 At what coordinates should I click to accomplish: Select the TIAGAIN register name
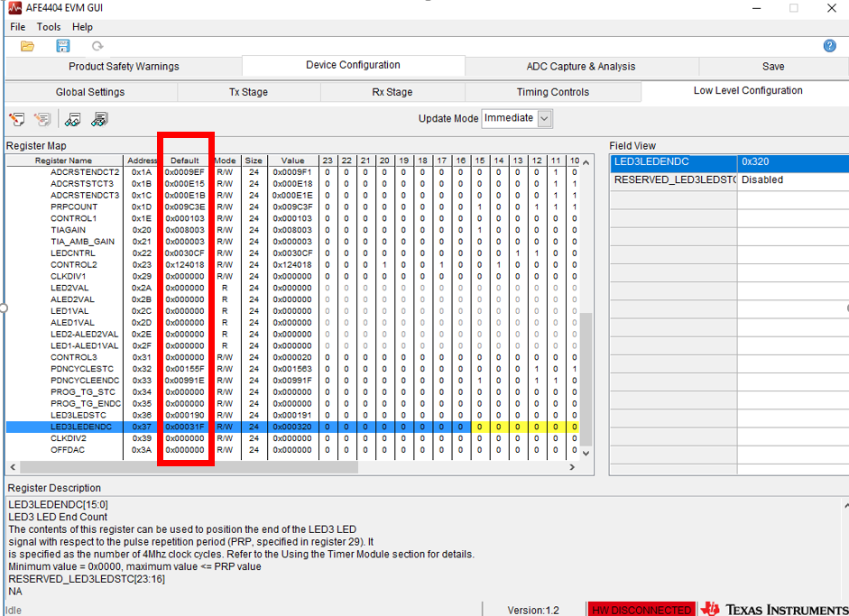(x=68, y=230)
